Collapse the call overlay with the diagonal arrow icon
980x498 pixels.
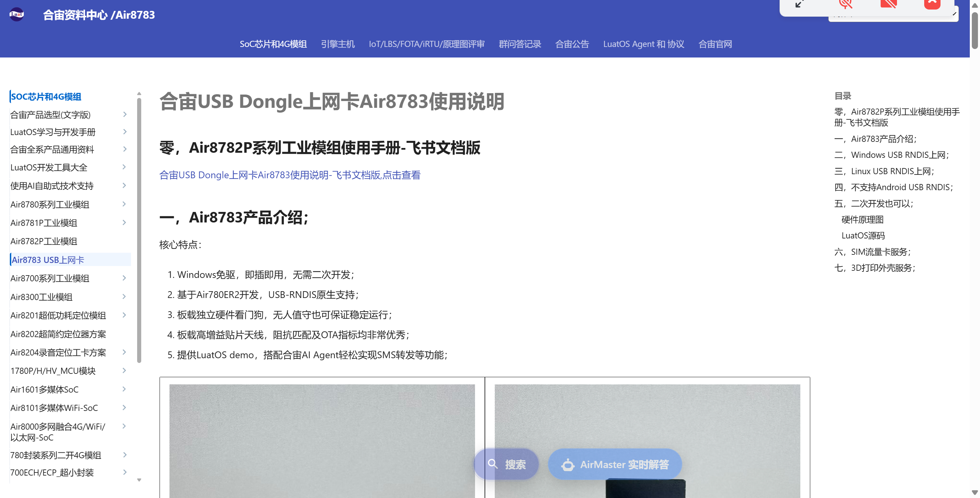click(799, 4)
